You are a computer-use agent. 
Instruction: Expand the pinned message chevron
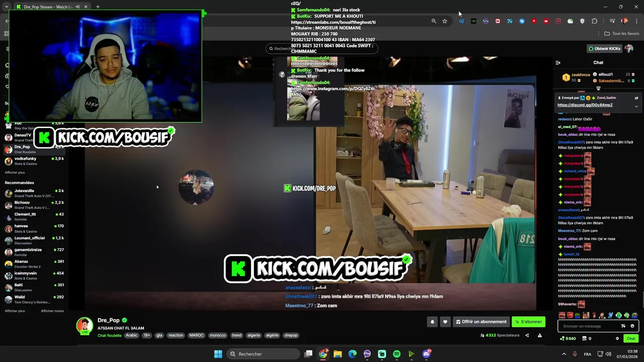636,106
